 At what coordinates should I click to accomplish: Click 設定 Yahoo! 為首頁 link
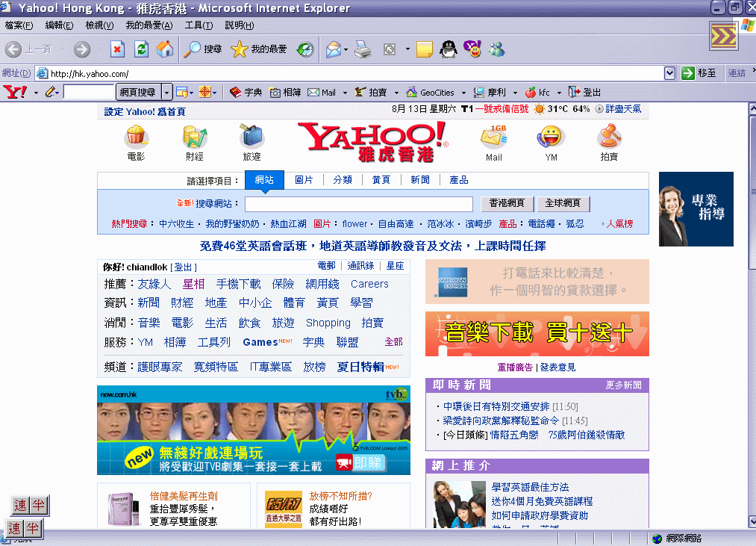[x=145, y=111]
